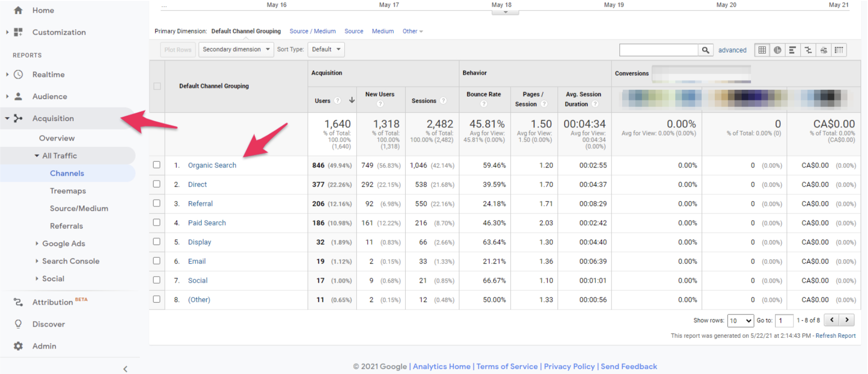Check the Organic Search row checkbox
Viewport: 868px width, 374px height.
pyautogui.click(x=157, y=165)
